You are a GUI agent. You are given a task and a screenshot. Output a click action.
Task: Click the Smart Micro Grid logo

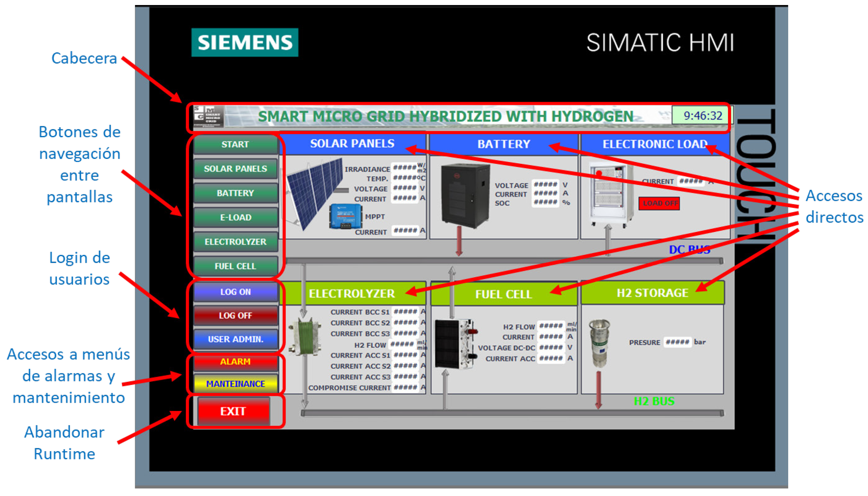208,117
